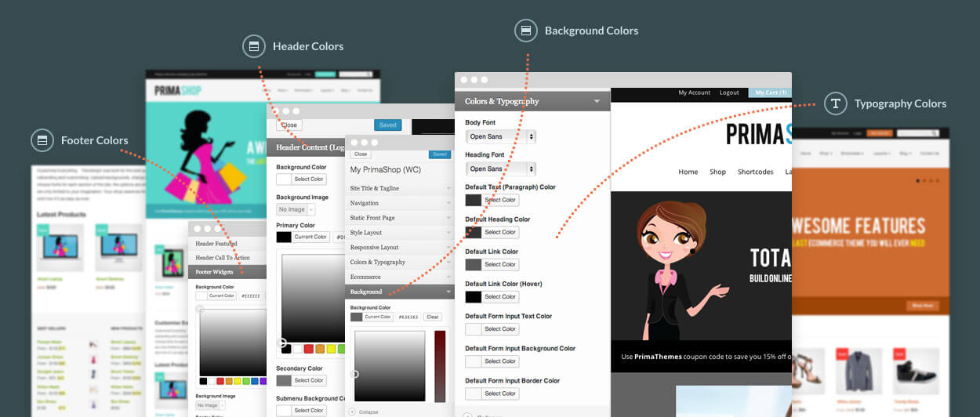
Task: Select the Footer Widgets row
Action: click(227, 272)
